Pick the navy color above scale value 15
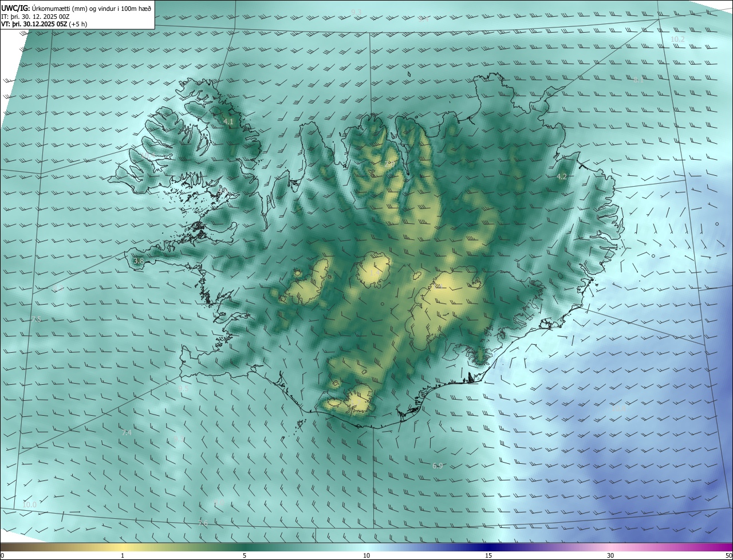The height and width of the screenshot is (560, 733). [488, 547]
